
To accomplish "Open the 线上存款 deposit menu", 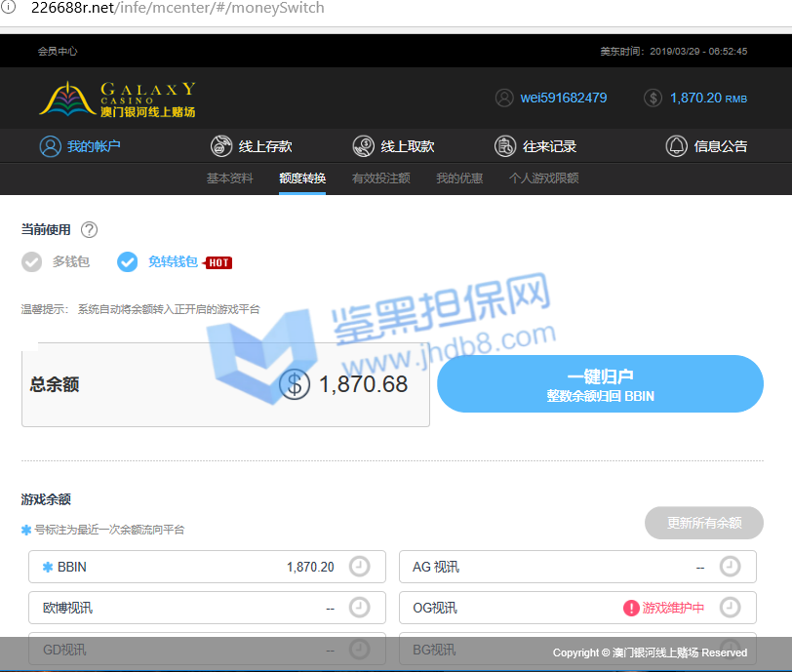I will coord(252,146).
